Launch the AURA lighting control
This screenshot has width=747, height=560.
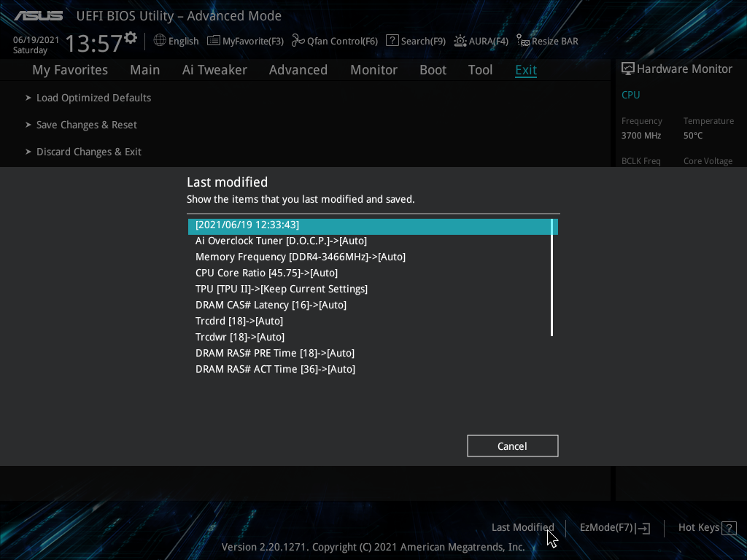(x=481, y=41)
